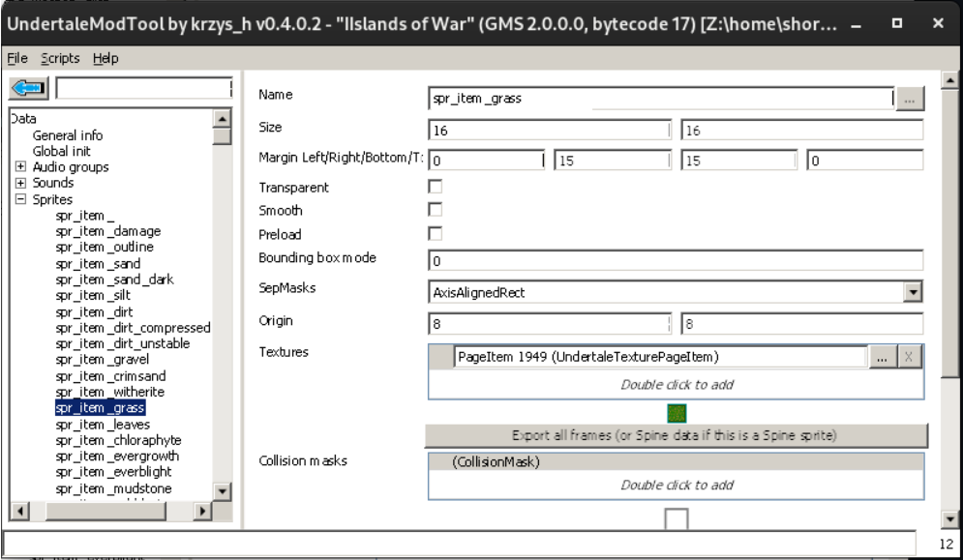Click editor pane scroll down arrow

[x=950, y=519]
